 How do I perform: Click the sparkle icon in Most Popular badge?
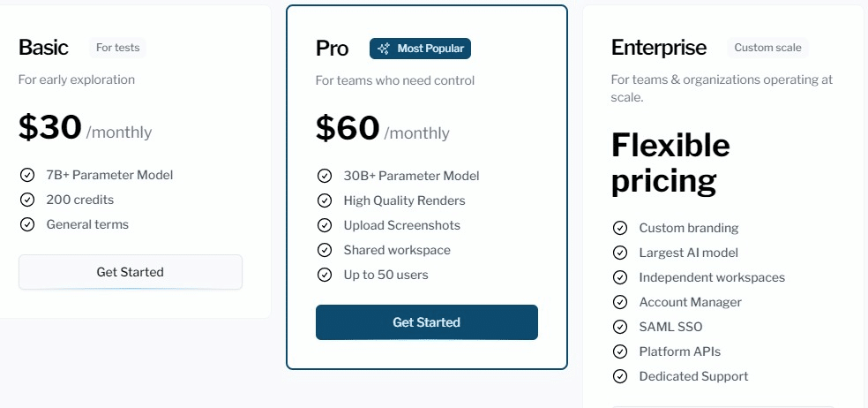click(x=383, y=49)
